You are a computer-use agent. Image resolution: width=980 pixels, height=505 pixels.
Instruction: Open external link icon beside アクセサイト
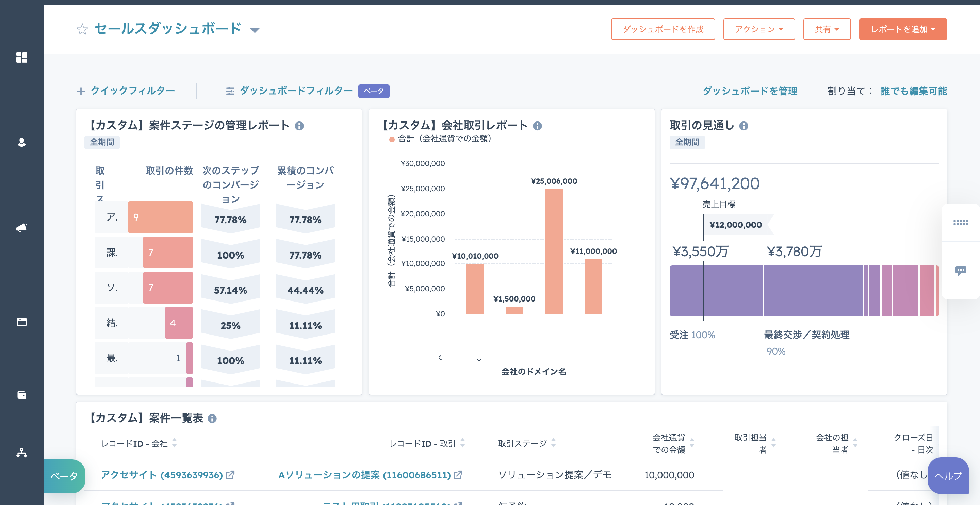coord(230,475)
